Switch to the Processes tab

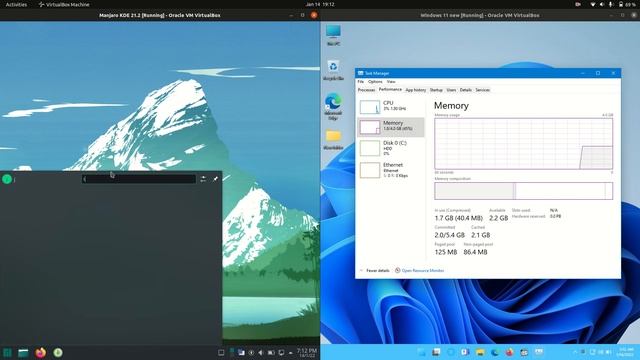[x=366, y=90]
